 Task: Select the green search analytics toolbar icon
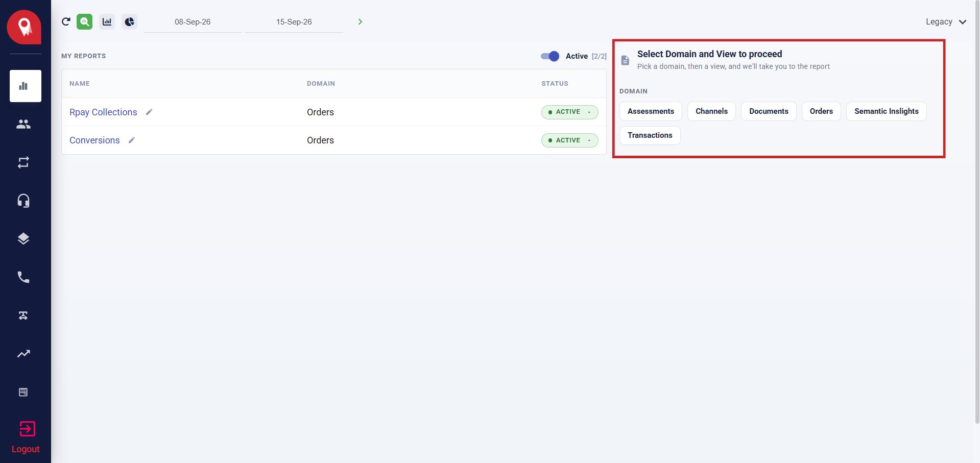pyautogui.click(x=85, y=21)
